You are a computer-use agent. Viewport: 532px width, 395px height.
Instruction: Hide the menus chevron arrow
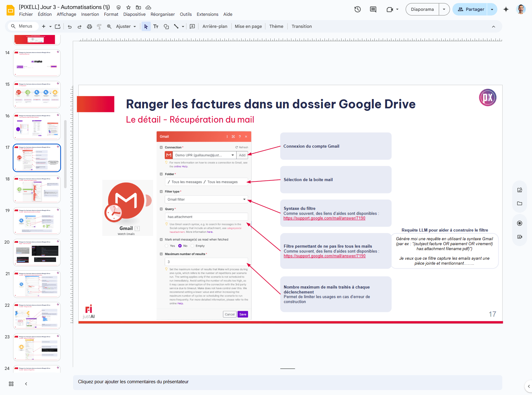[494, 27]
